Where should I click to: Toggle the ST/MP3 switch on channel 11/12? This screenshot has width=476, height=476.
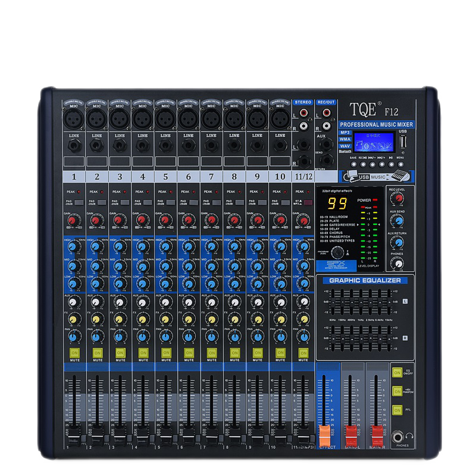click(308, 202)
